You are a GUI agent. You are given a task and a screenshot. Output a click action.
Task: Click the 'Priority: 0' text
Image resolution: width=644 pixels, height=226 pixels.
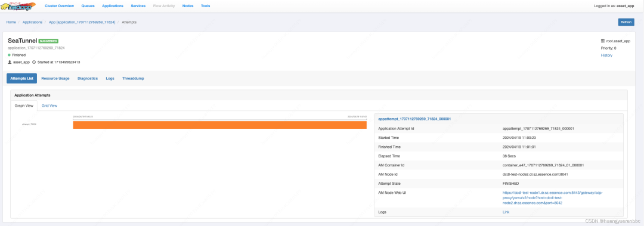(608, 48)
